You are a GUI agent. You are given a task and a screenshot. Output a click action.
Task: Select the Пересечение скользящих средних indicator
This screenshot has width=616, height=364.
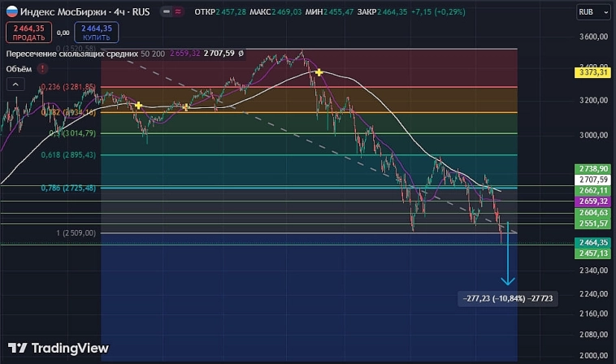[x=72, y=53]
